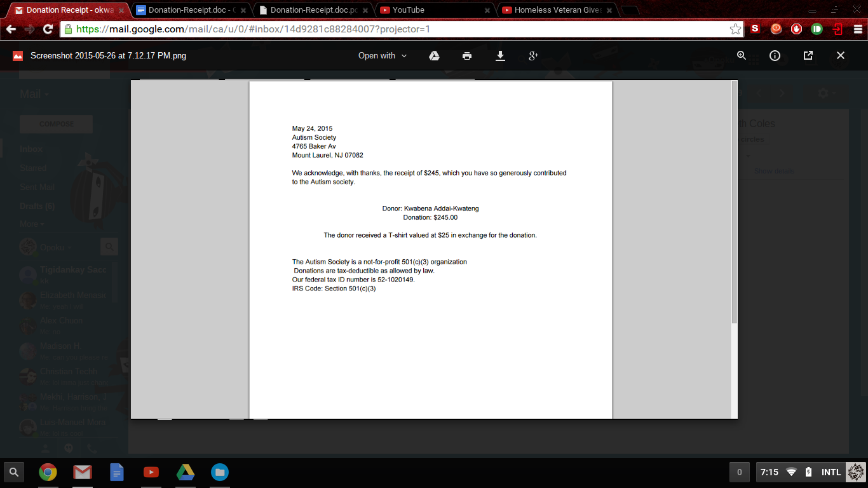
Task: Click the INTL keyboard layout indicator
Action: coord(831,472)
